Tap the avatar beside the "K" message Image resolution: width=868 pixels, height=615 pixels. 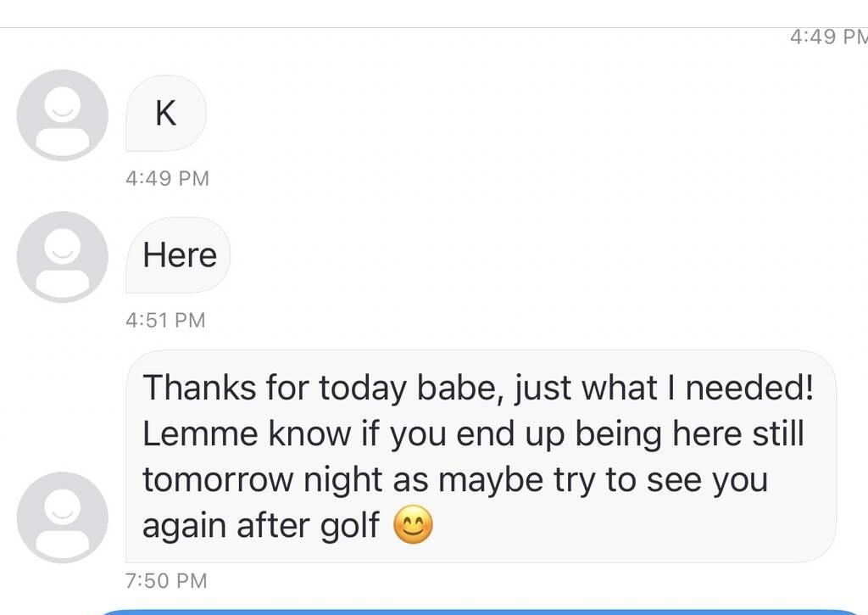(x=62, y=115)
